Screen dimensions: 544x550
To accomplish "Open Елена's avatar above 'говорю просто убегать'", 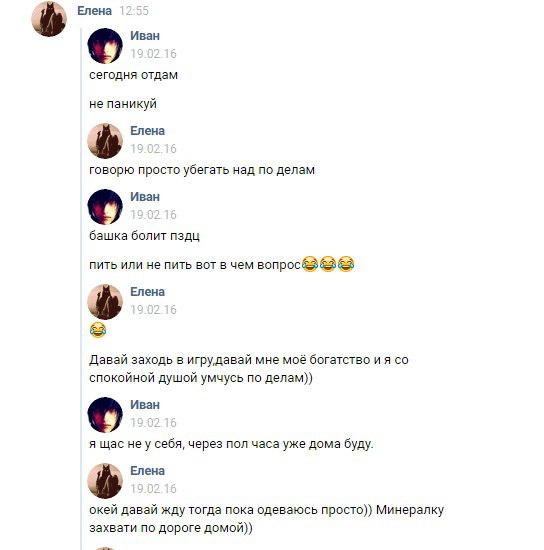I will (105, 141).
